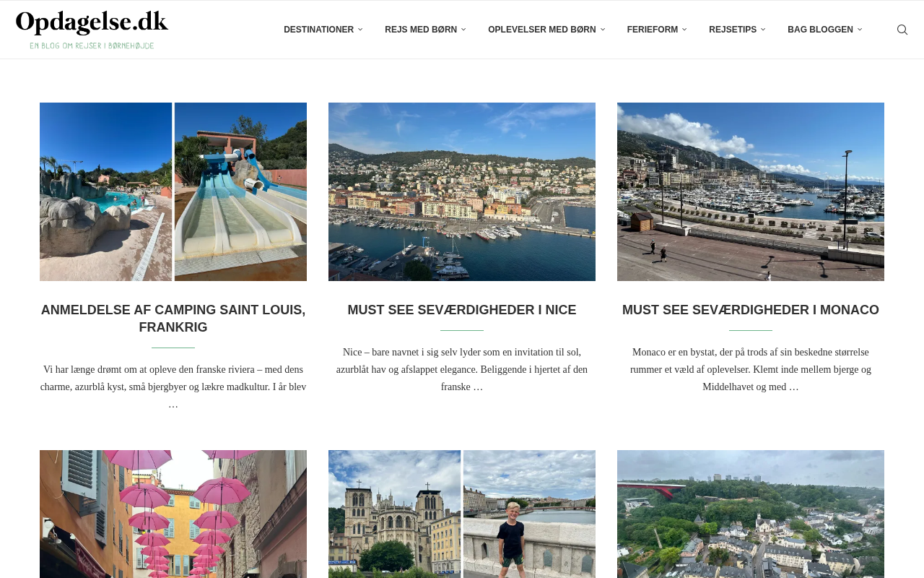Open the search icon in header
Screen dimensions: 924x578
click(x=902, y=30)
